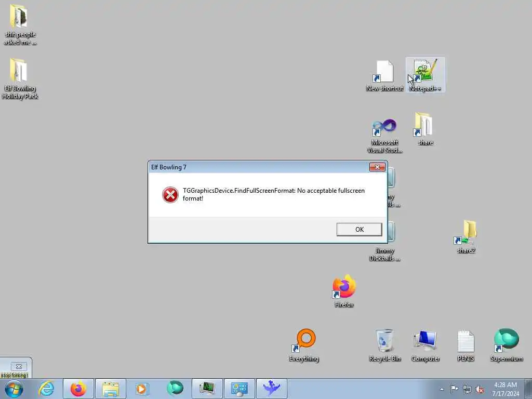Screen dimensions: 532x399
Task: Switch to the blue bird taskbar app
Action: (x=271, y=389)
